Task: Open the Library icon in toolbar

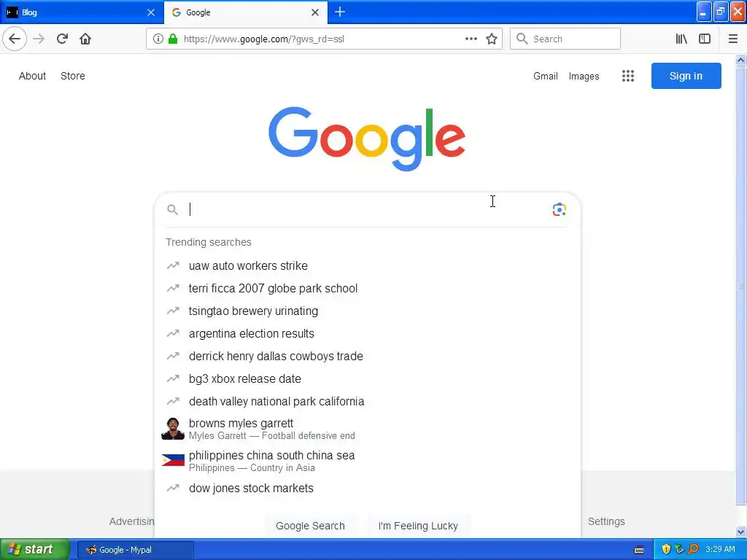Action: click(x=681, y=39)
